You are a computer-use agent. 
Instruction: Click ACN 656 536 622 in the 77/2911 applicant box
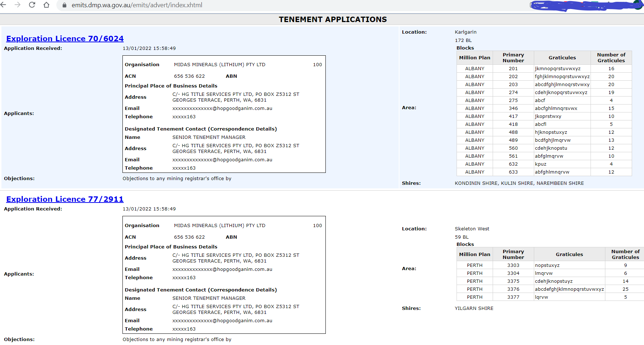click(189, 237)
